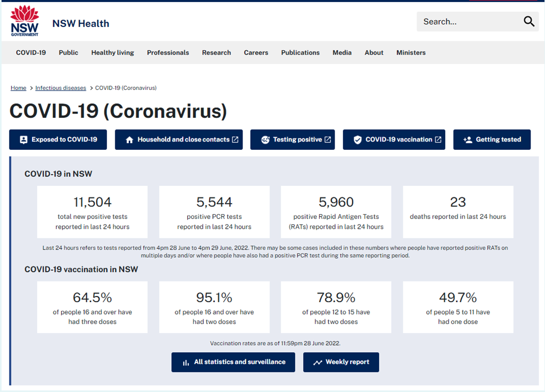The height and width of the screenshot is (392, 545).
Task: Click the 78.9% ages 12 to 15 card
Action: coord(336,307)
